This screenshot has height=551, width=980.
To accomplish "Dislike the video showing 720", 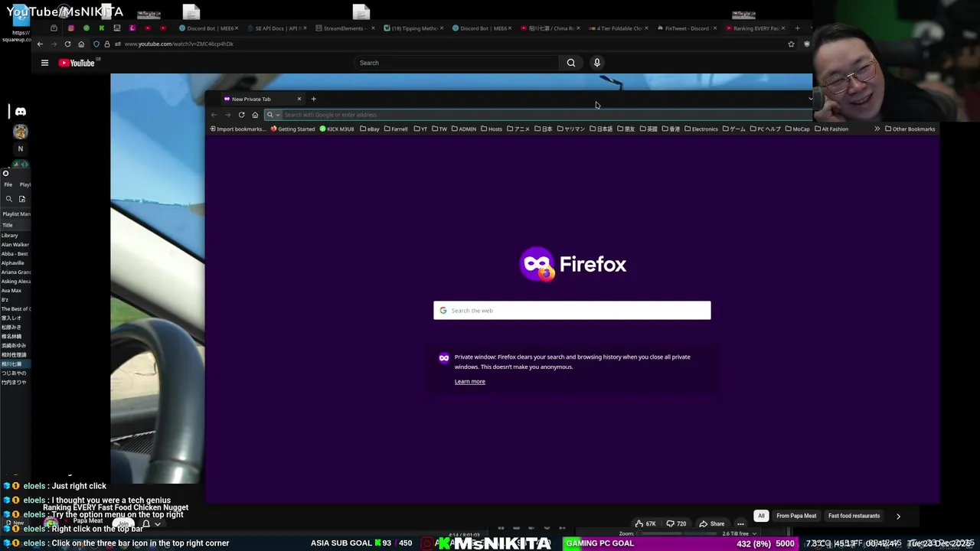I will coord(675,524).
